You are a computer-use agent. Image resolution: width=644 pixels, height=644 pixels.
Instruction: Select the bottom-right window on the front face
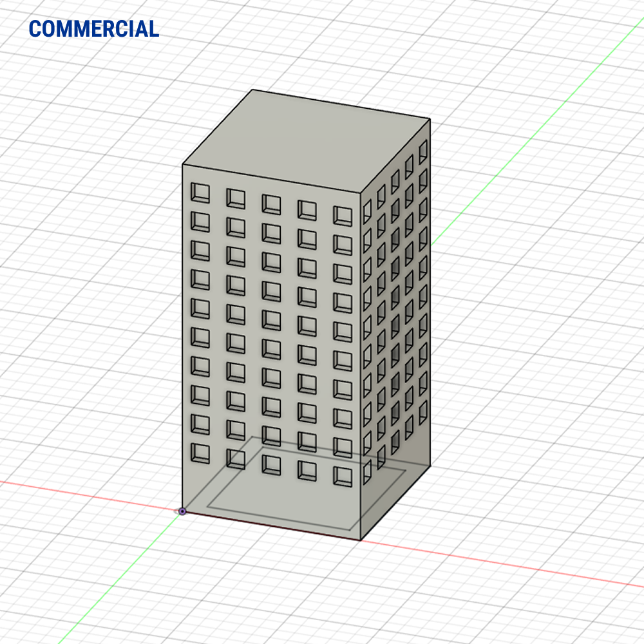[343, 476]
